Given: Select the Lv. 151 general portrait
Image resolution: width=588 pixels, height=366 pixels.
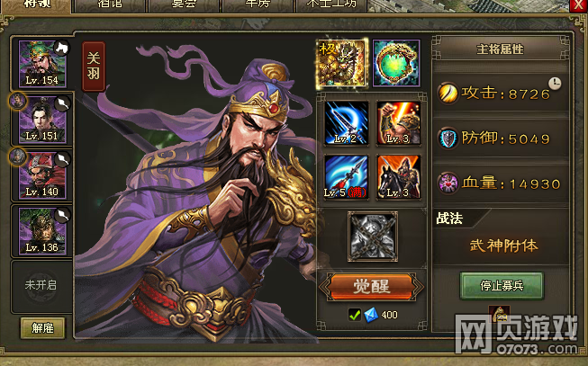Looking at the screenshot, I should pyautogui.click(x=42, y=120).
